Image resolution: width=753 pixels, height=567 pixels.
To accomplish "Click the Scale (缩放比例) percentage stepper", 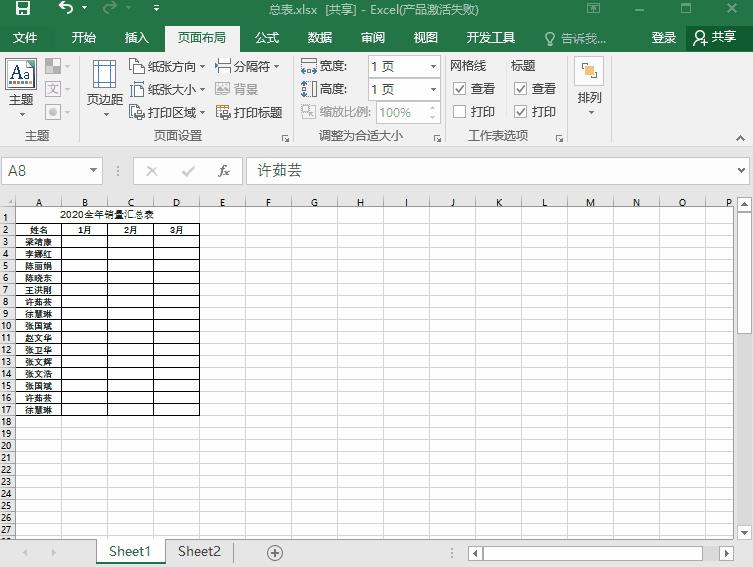I will pyautogui.click(x=433, y=112).
